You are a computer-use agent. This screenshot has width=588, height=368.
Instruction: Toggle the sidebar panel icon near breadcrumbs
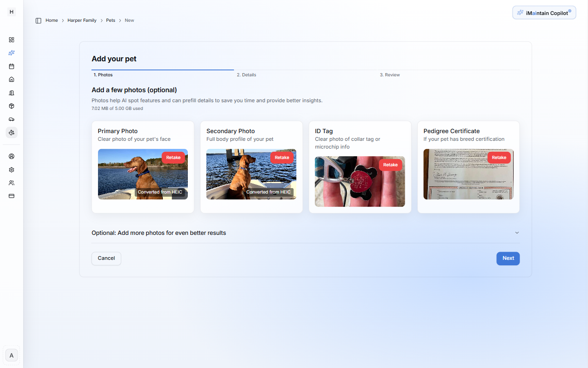click(38, 20)
